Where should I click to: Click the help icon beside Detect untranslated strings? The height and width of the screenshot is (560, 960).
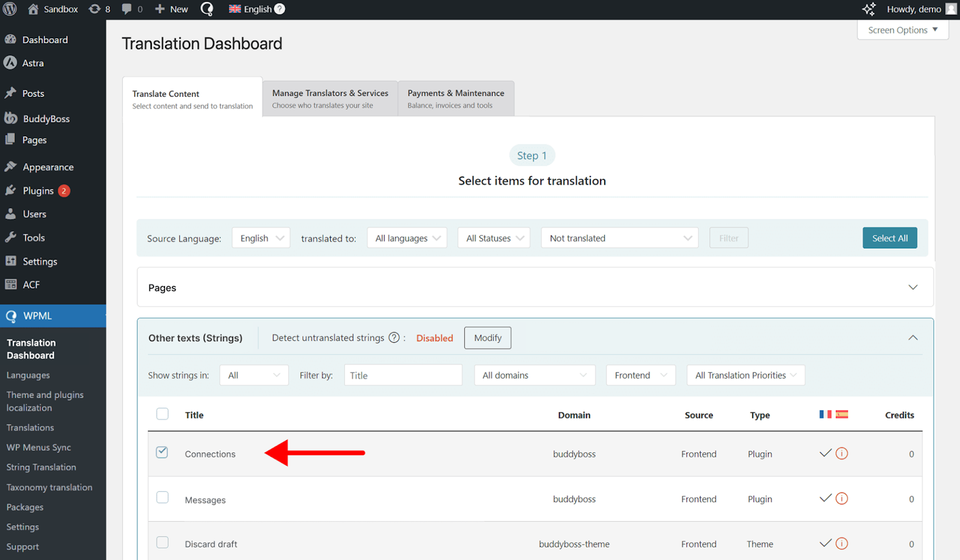(x=394, y=338)
